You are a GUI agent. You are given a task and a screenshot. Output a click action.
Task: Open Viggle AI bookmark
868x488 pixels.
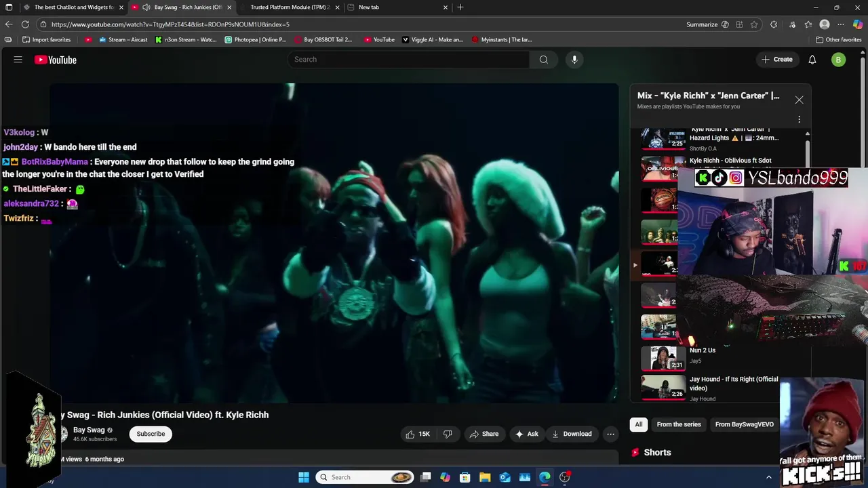433,40
